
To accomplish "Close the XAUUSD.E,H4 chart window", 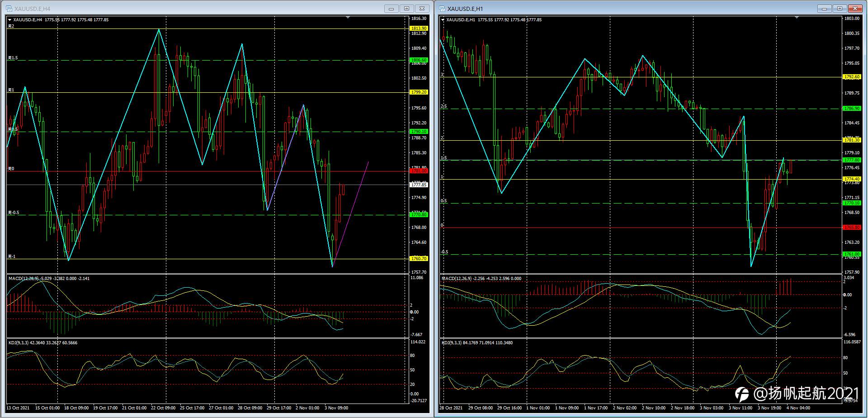I will coord(422,9).
